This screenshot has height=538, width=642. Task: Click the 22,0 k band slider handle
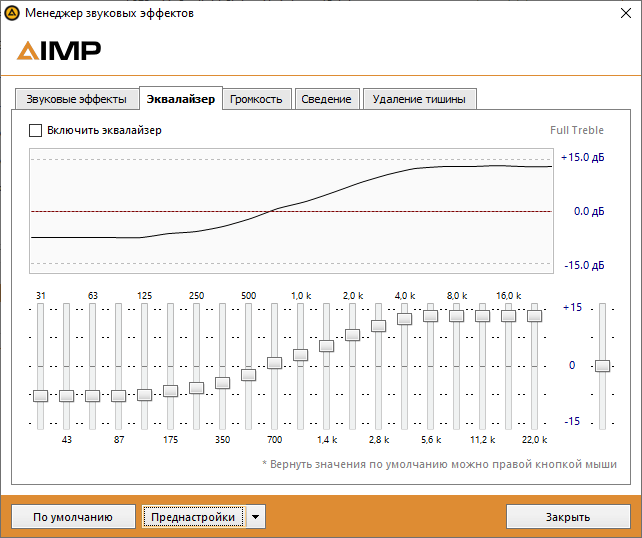click(535, 315)
